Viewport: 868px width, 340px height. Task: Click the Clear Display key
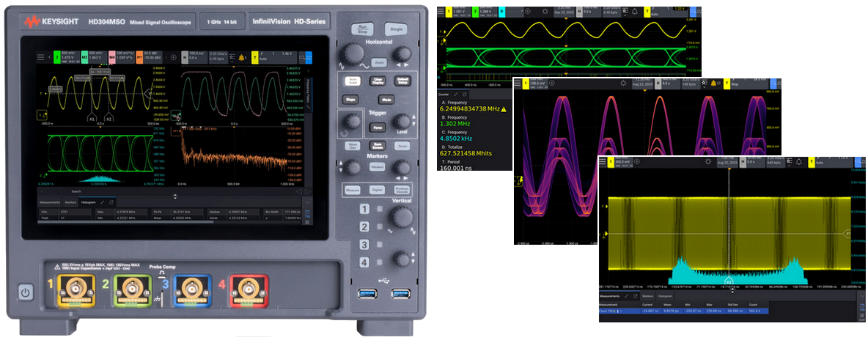[x=378, y=81]
